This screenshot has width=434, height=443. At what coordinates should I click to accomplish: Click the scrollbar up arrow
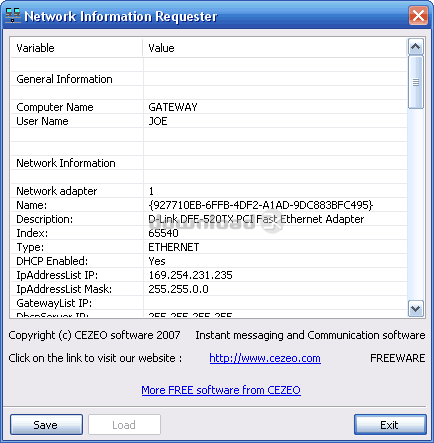(x=415, y=47)
